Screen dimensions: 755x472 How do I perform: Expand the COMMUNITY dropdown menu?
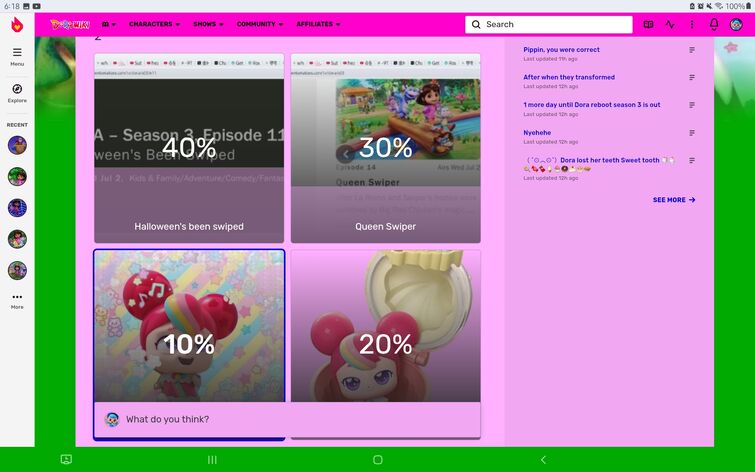pos(260,24)
